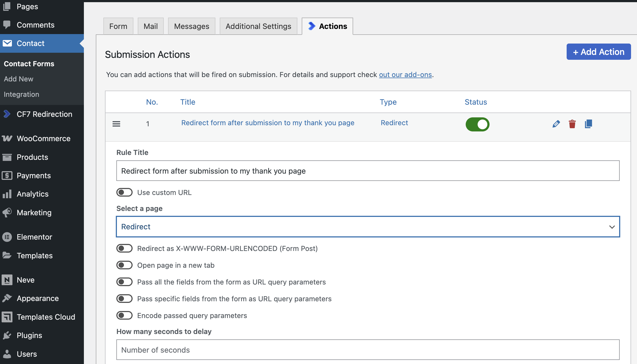
Task: Enable the Use custom URL toggle
Action: tap(124, 193)
